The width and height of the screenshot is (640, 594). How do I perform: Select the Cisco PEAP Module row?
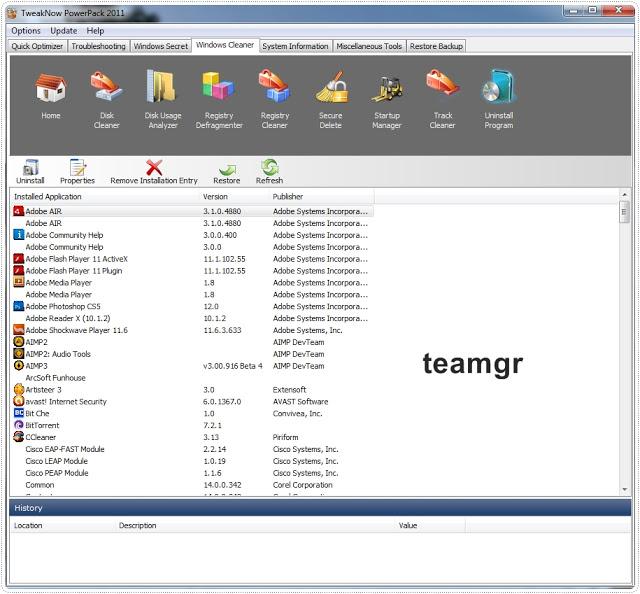click(193, 473)
